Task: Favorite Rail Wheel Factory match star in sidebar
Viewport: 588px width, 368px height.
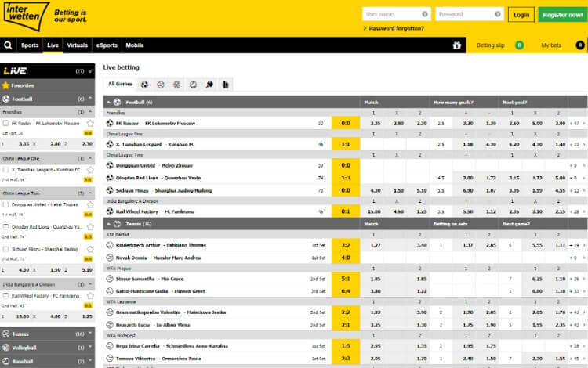Action: click(x=90, y=296)
